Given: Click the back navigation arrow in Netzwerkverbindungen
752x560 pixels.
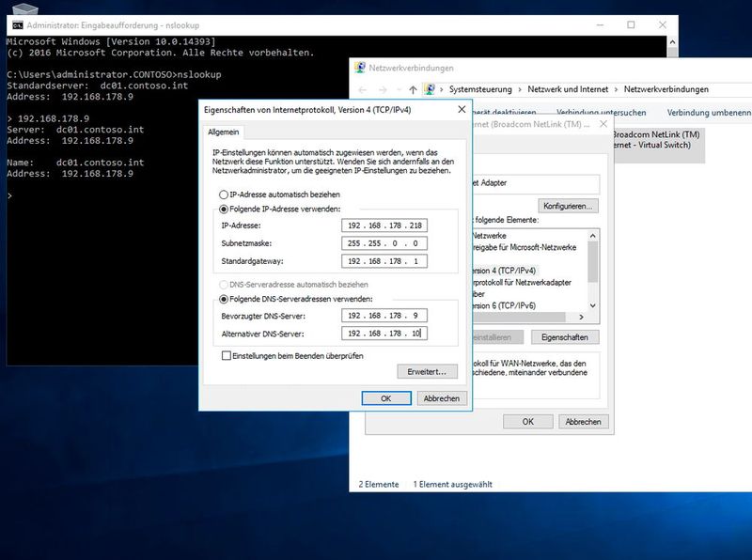Looking at the screenshot, I should (x=362, y=88).
